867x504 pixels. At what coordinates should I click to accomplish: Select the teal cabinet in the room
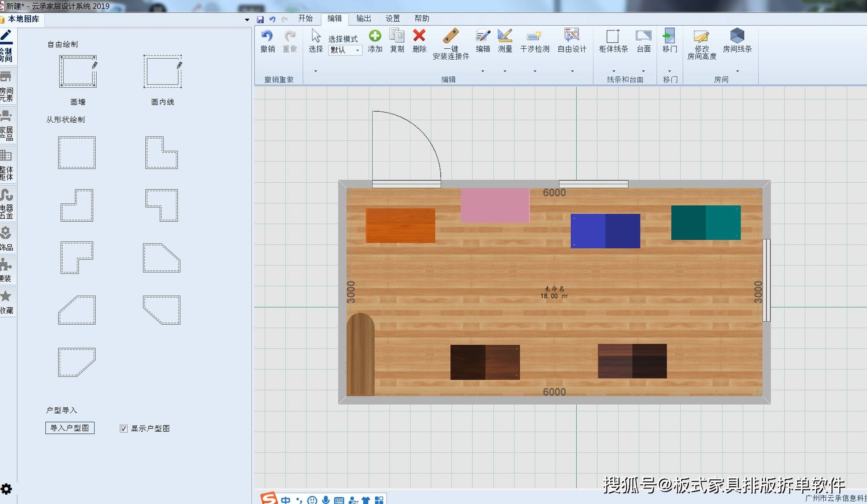(706, 223)
